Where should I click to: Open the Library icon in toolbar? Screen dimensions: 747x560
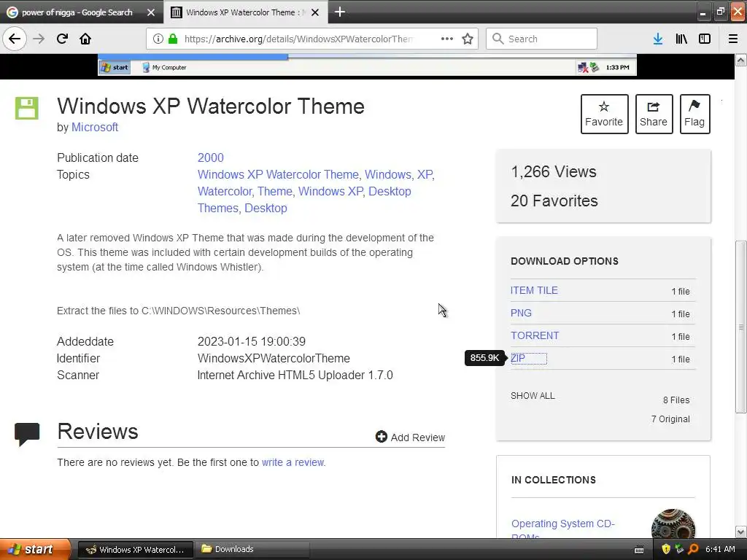(681, 39)
